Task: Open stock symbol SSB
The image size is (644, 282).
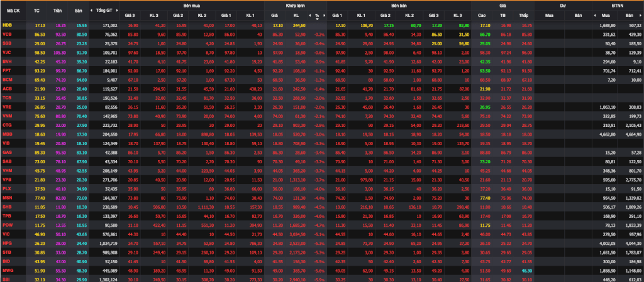Action: pyautogui.click(x=7, y=43)
